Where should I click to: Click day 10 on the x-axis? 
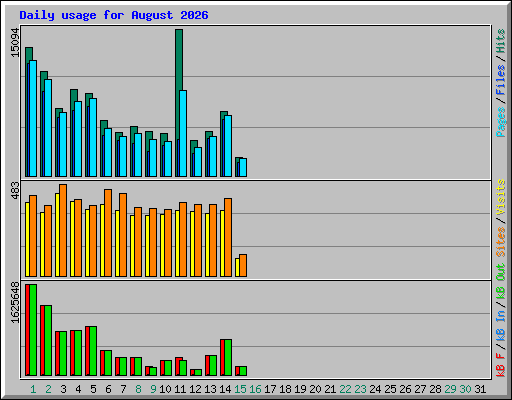pyautogui.click(x=165, y=389)
